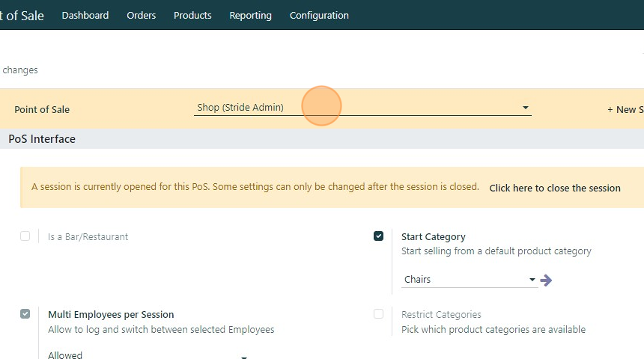Image resolution: width=644 pixels, height=359 pixels.
Task: Expand the Allowed employees dropdown
Action: (x=243, y=357)
